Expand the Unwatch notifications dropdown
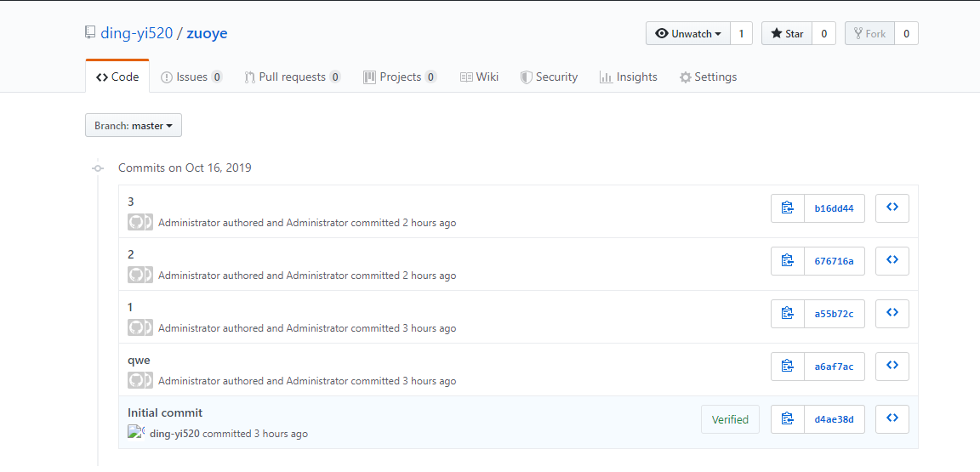 pyautogui.click(x=688, y=34)
